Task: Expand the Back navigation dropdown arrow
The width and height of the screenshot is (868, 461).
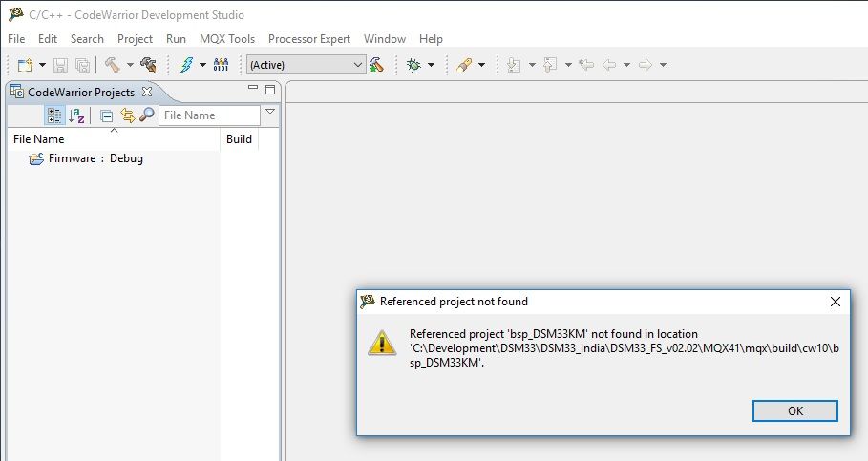Action: [626, 65]
